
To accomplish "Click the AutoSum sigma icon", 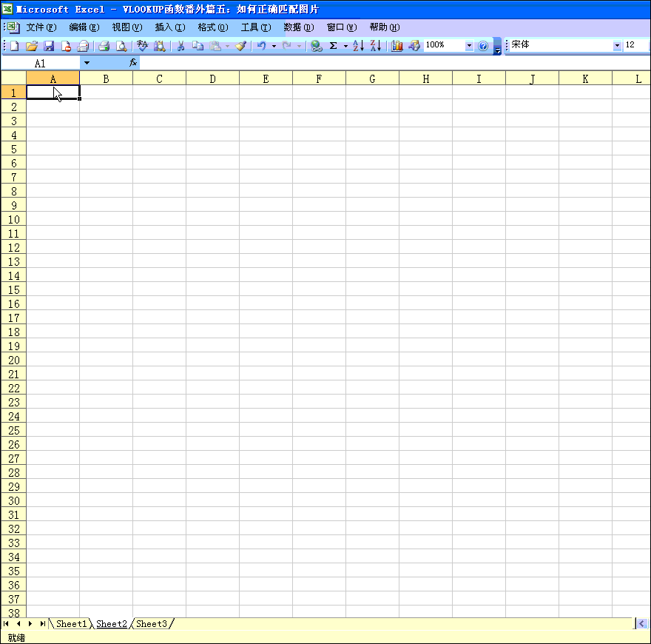I will (x=333, y=46).
